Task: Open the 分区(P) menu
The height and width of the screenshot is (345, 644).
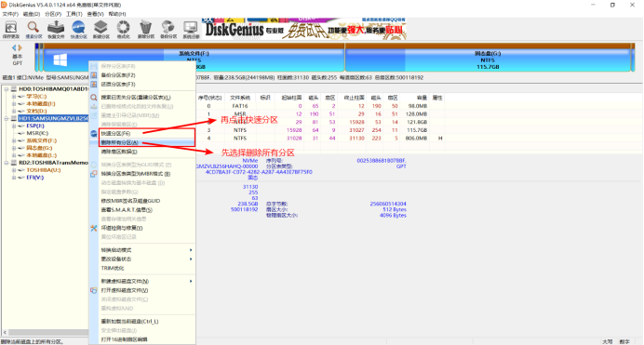Action: pyautogui.click(x=53, y=14)
